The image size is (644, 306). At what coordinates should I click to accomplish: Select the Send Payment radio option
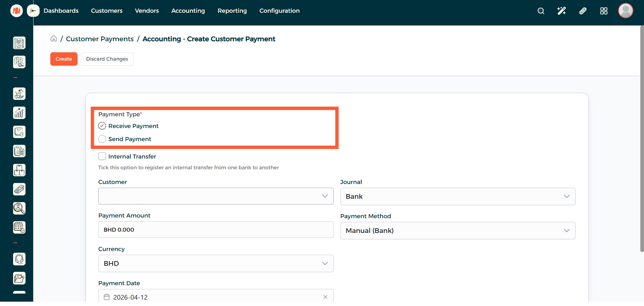tap(102, 139)
